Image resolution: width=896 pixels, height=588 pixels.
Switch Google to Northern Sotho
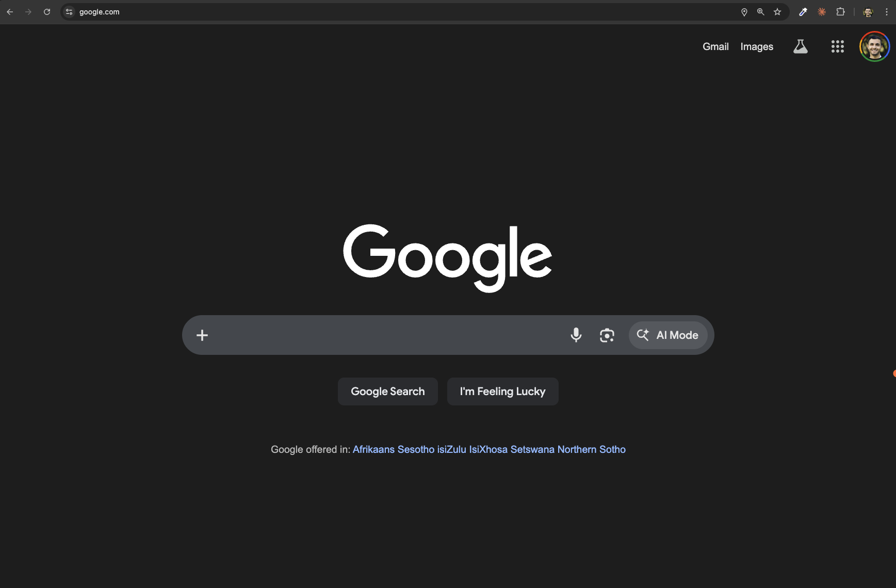[592, 449]
